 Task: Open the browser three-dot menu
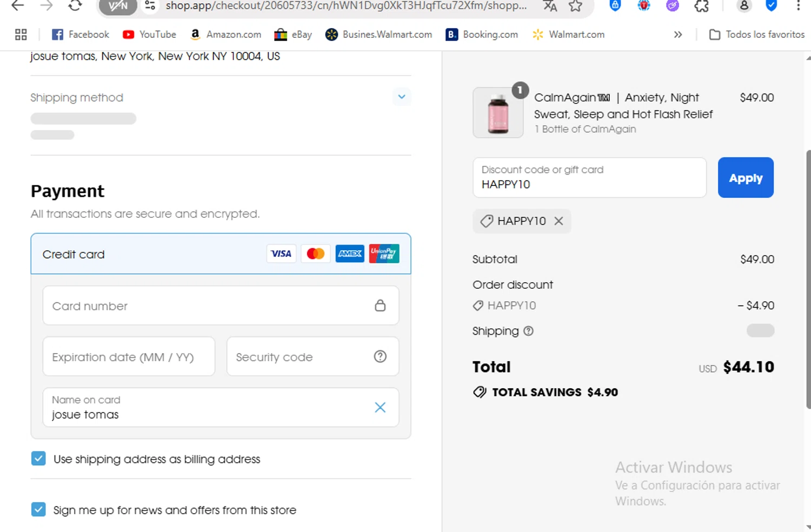pos(798,6)
